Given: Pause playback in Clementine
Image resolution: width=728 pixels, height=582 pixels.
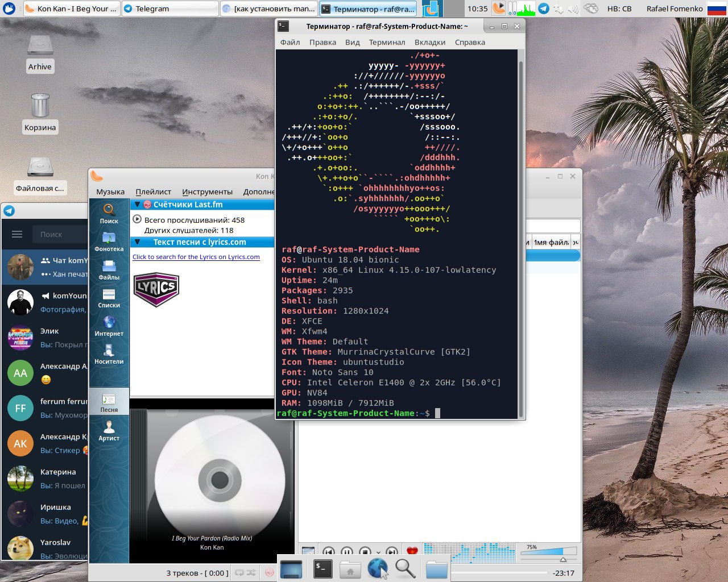Looking at the screenshot, I should tap(346, 551).
